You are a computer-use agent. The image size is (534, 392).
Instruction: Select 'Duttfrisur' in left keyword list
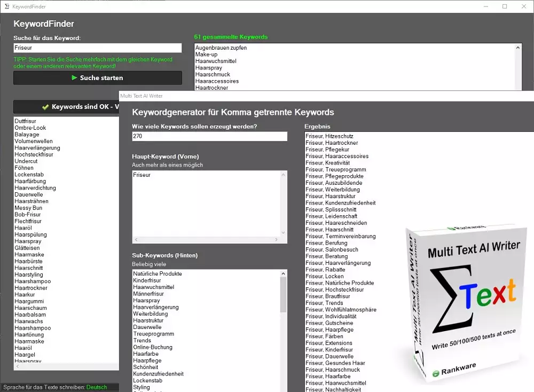click(x=25, y=121)
